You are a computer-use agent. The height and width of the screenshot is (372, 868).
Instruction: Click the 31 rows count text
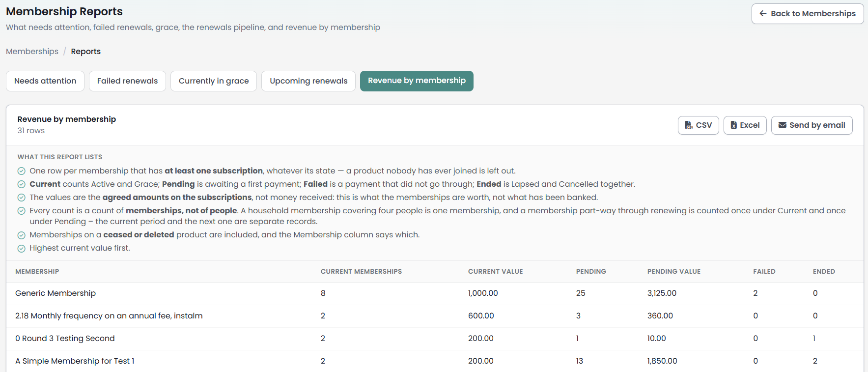[x=31, y=131]
